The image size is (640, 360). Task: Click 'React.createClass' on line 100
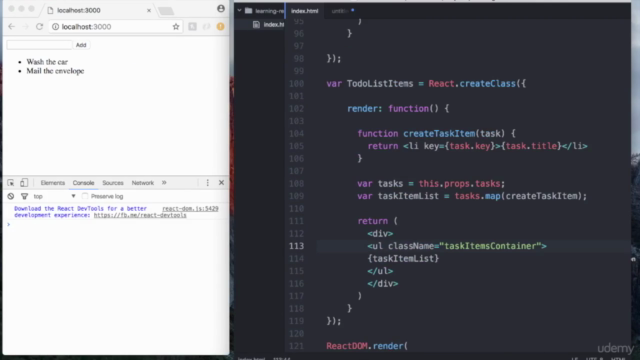(472, 84)
